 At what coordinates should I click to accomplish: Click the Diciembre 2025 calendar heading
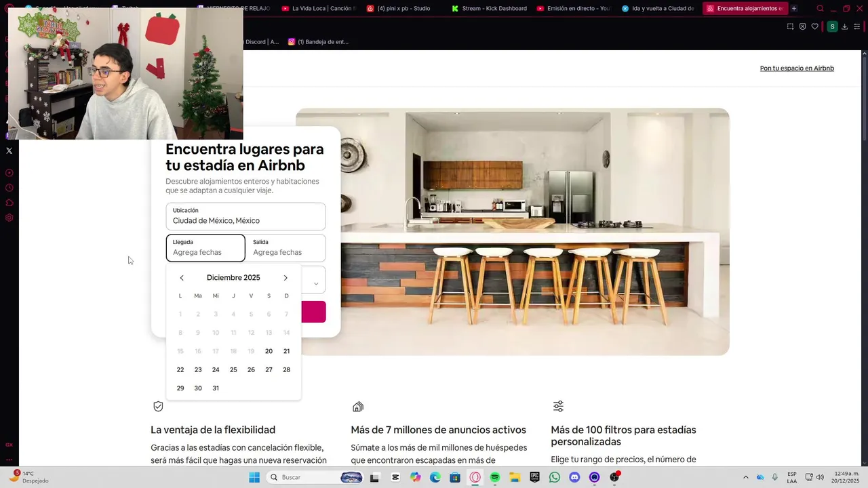tap(233, 278)
